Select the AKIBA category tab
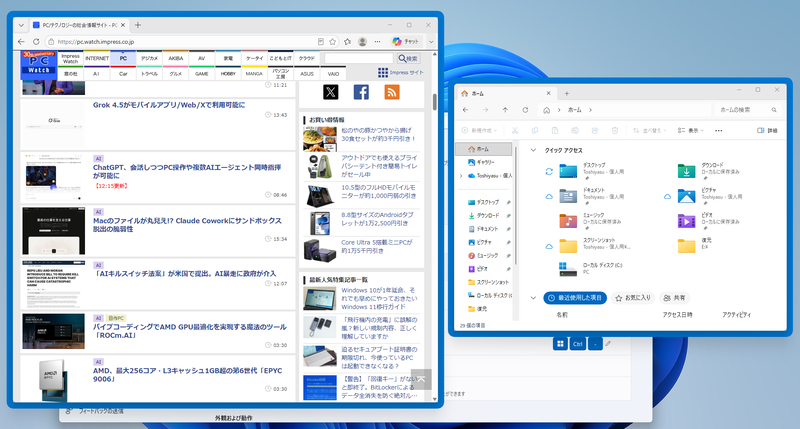The width and height of the screenshot is (800, 429). tap(176, 58)
